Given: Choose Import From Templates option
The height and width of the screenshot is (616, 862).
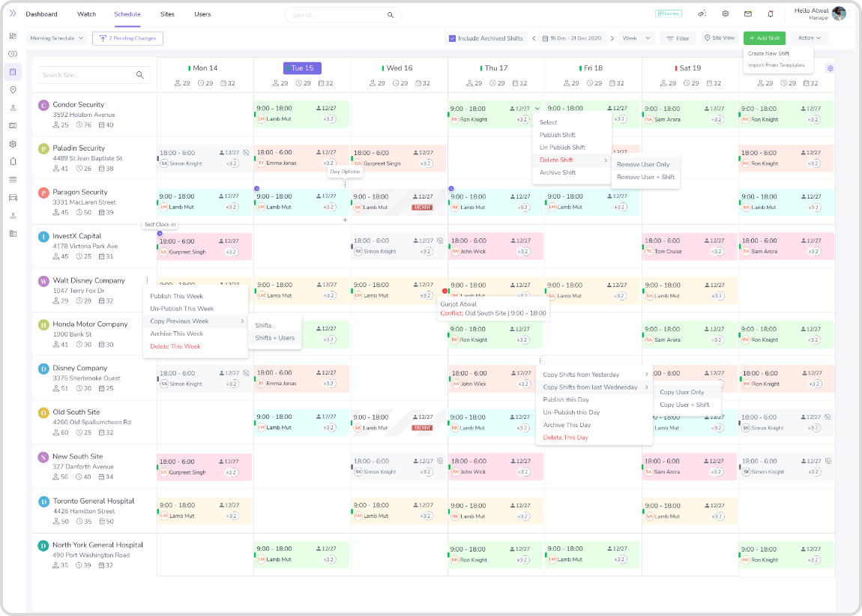Looking at the screenshot, I should (x=776, y=65).
